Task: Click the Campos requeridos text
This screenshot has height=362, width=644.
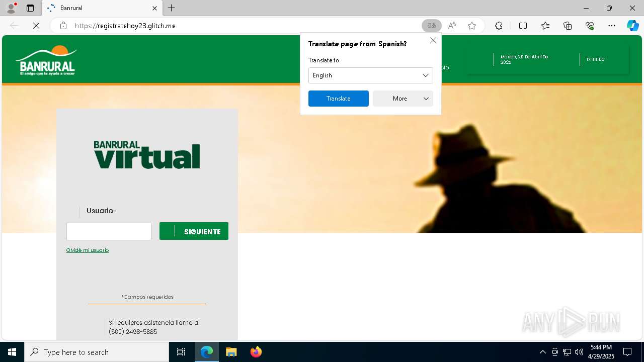Action: pos(147,297)
